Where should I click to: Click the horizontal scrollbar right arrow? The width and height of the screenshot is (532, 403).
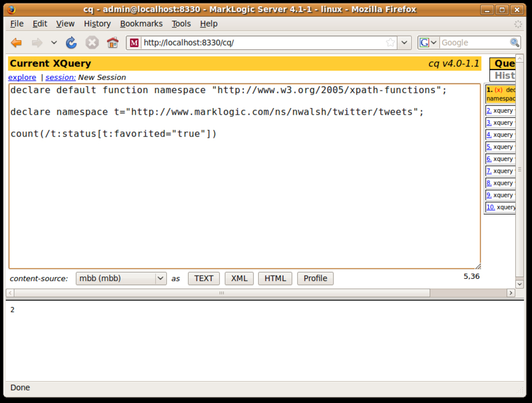pyautogui.click(x=511, y=293)
